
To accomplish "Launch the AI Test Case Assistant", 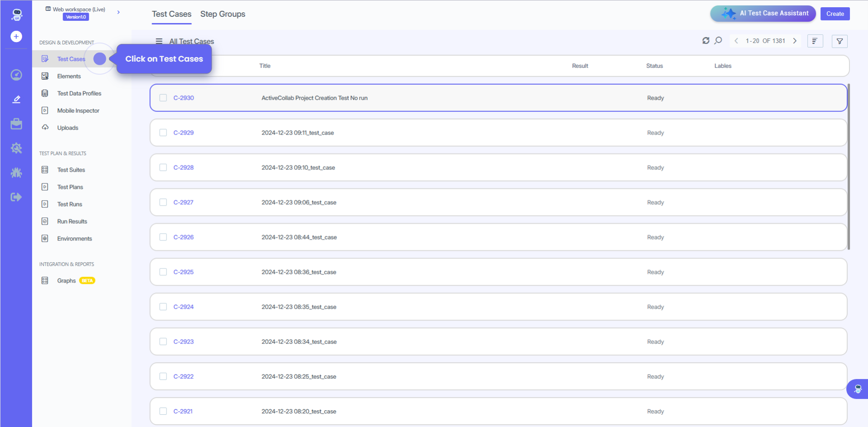I will pyautogui.click(x=763, y=14).
